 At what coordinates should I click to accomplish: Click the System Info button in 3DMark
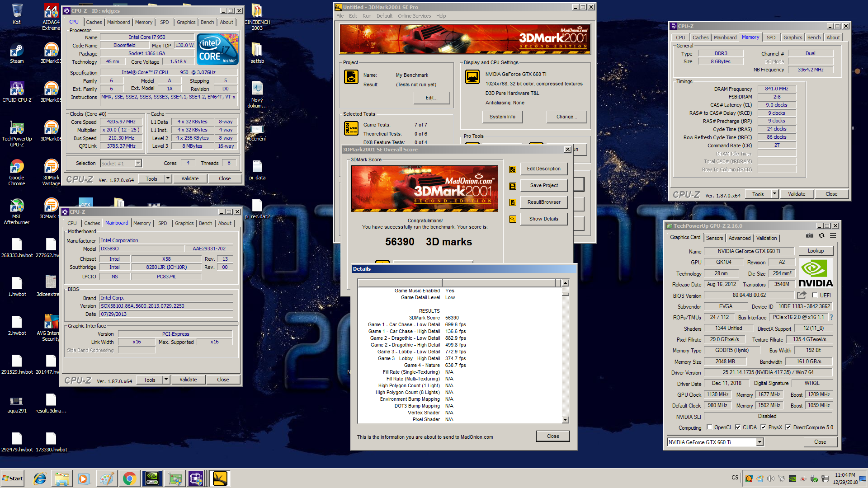pyautogui.click(x=502, y=117)
